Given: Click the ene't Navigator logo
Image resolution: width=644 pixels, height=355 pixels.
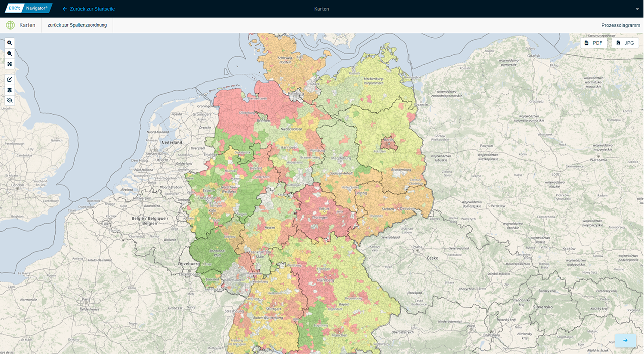Looking at the screenshot, I should tap(29, 9).
